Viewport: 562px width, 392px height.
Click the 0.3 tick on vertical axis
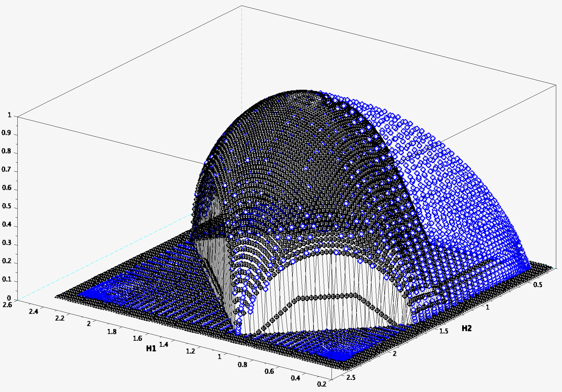[6, 243]
